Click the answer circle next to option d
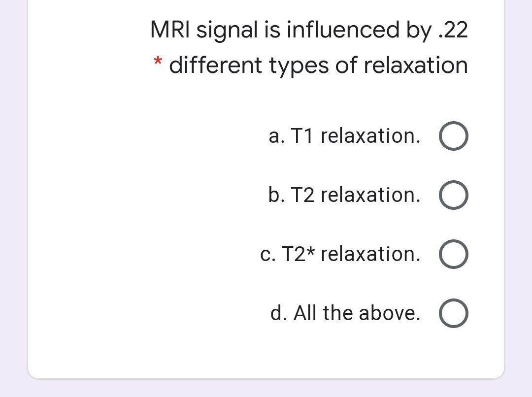 click(x=453, y=312)
